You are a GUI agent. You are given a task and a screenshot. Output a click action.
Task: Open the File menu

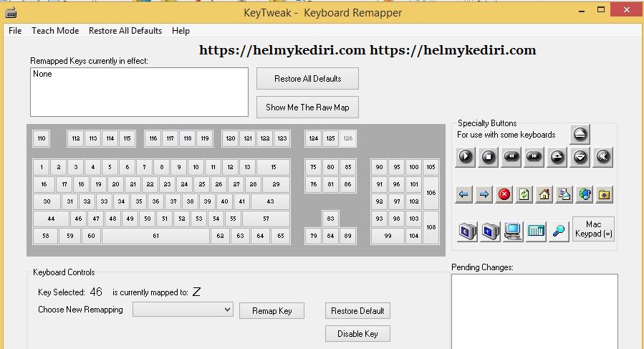click(15, 31)
